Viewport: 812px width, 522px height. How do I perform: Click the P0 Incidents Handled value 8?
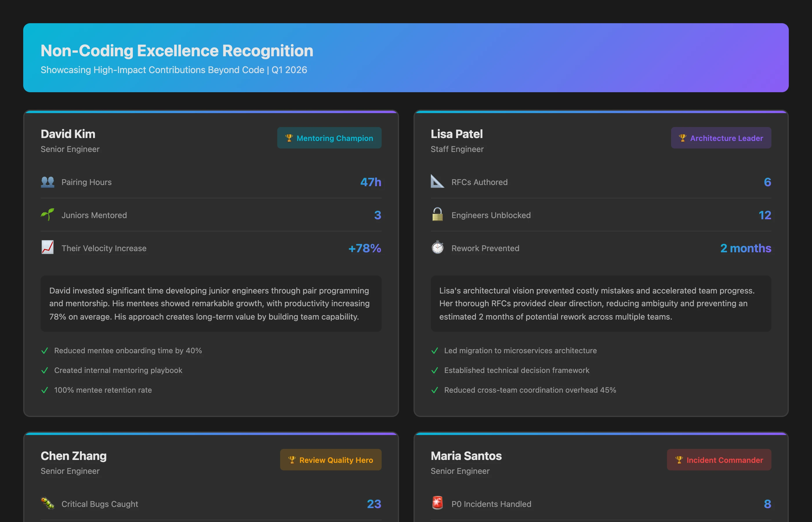[767, 504]
